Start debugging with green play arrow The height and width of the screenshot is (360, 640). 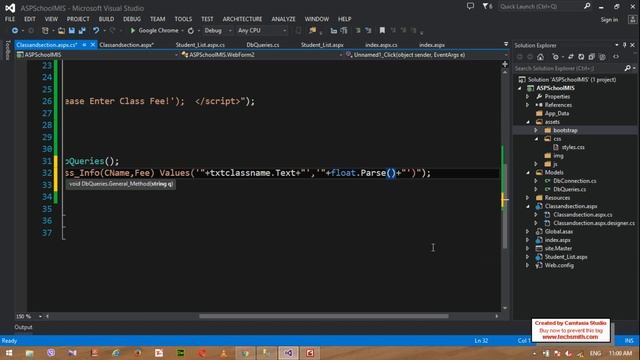point(133,31)
